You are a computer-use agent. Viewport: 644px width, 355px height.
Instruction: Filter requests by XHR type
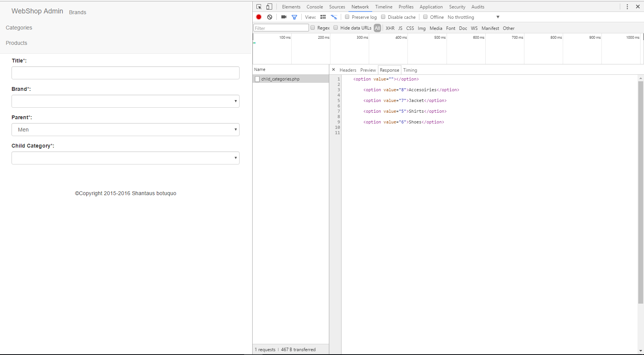coord(390,28)
